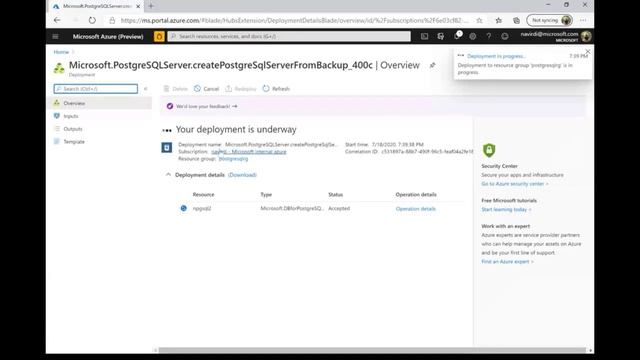Screen dimensions: 640x360
Task: Click the browser address bar URL
Action: click(x=294, y=20)
